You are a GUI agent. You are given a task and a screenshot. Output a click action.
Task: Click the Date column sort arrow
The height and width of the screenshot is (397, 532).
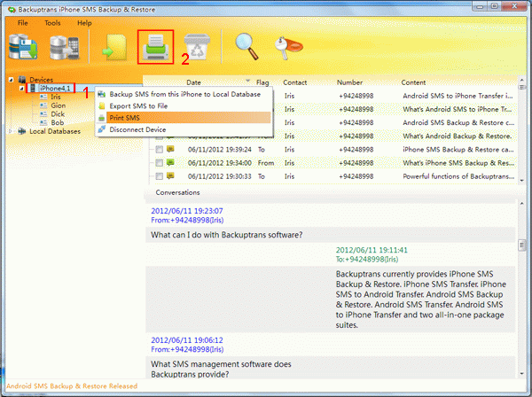(x=248, y=81)
